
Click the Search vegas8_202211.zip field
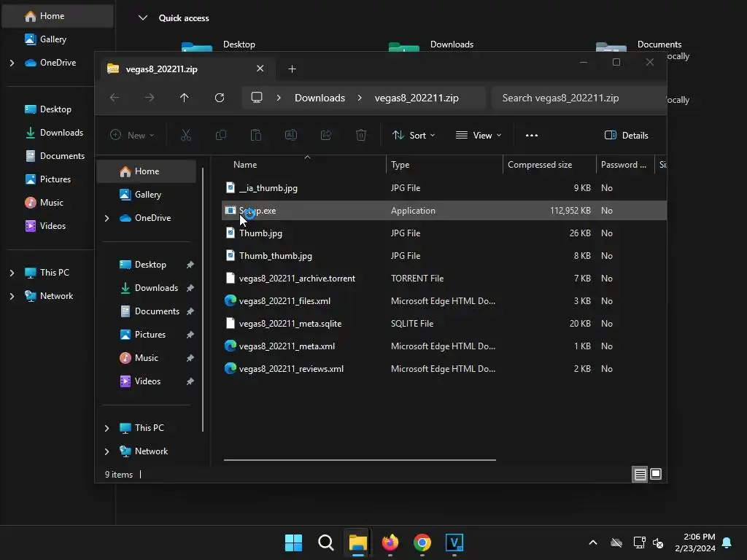click(x=578, y=98)
